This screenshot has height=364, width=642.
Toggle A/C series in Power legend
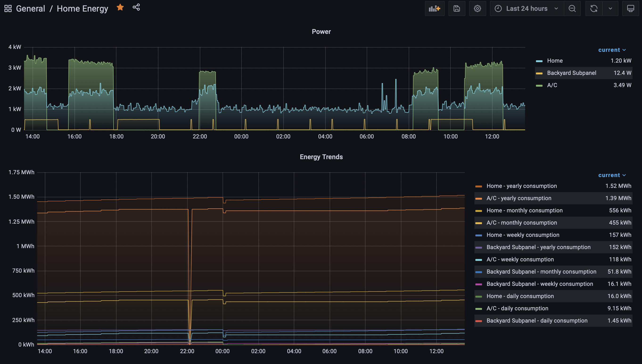pos(552,85)
